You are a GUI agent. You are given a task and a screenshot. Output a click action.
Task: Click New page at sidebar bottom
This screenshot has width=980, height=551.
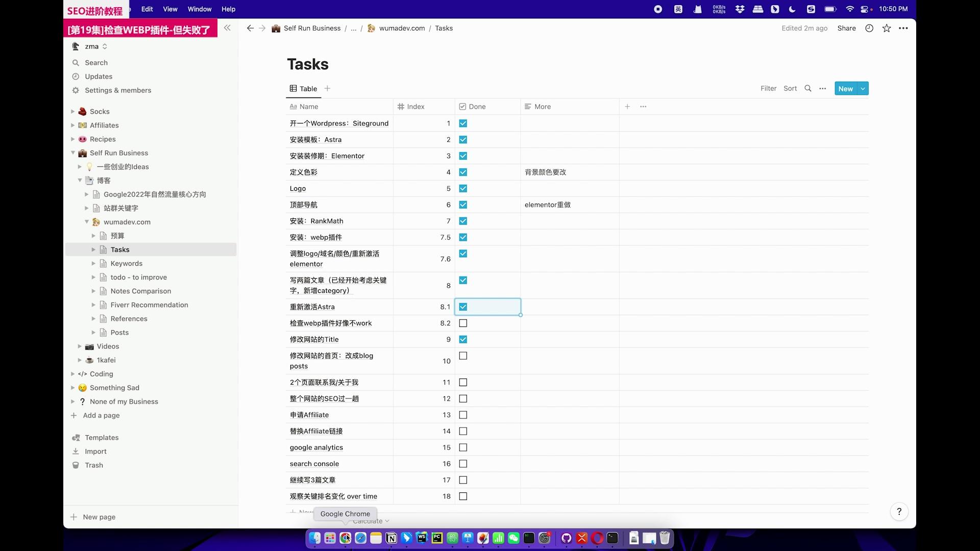tap(99, 517)
